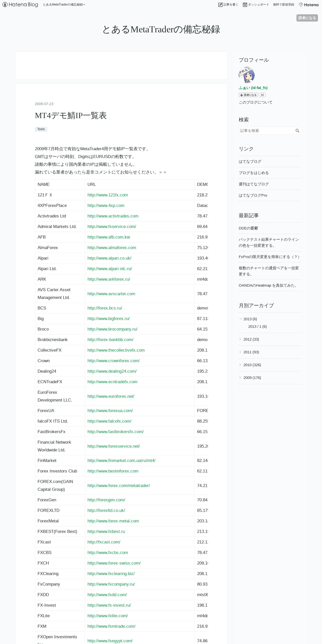Open はてなブログ sidebar link
This screenshot has height=644, width=322.
point(250,162)
